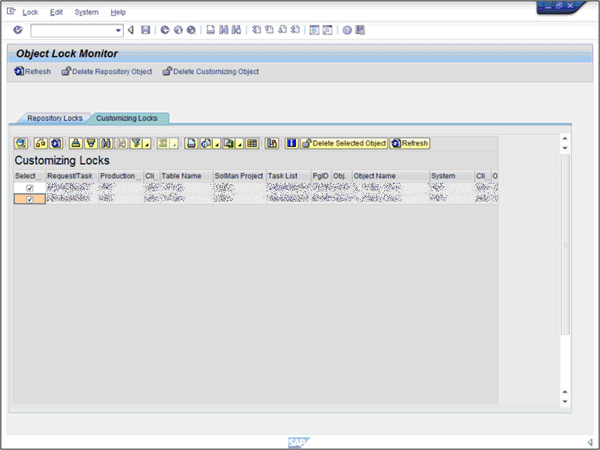Click the SolMan Project column header

point(239,176)
